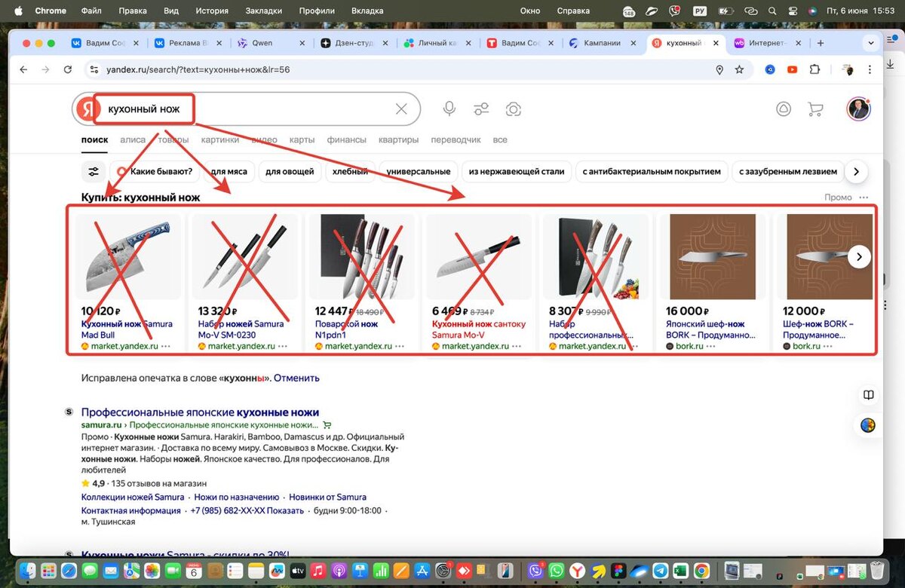Viewport: 905px width, 588px height.
Task: Click the Отменить typo correction link
Action: coord(296,378)
